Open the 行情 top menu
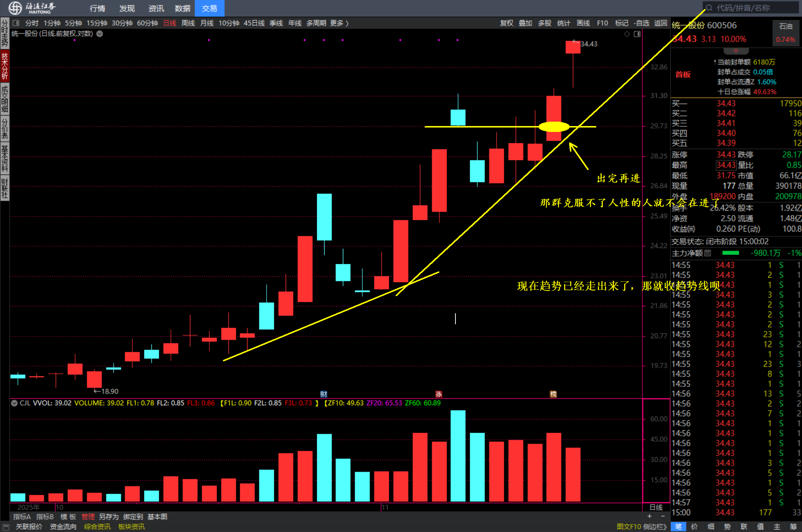802x532 pixels. pos(97,8)
